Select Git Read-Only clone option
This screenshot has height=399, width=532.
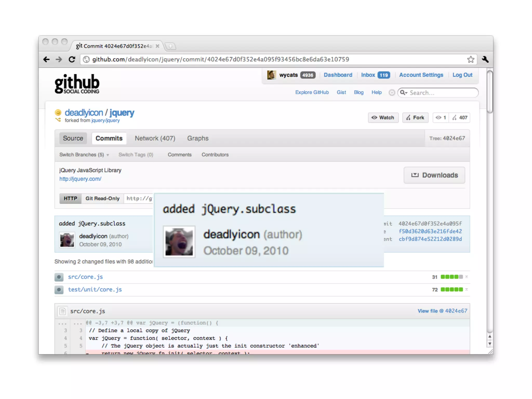(103, 198)
